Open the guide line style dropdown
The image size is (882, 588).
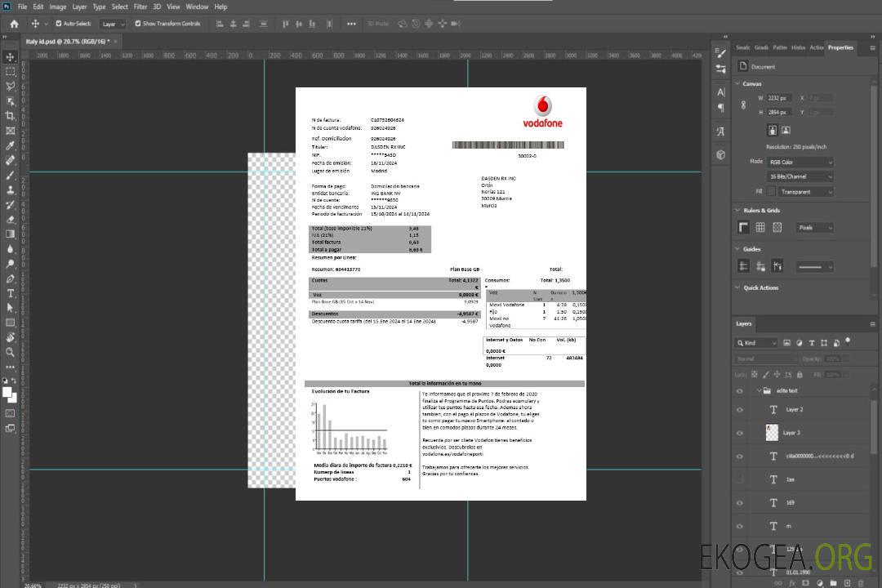815,267
